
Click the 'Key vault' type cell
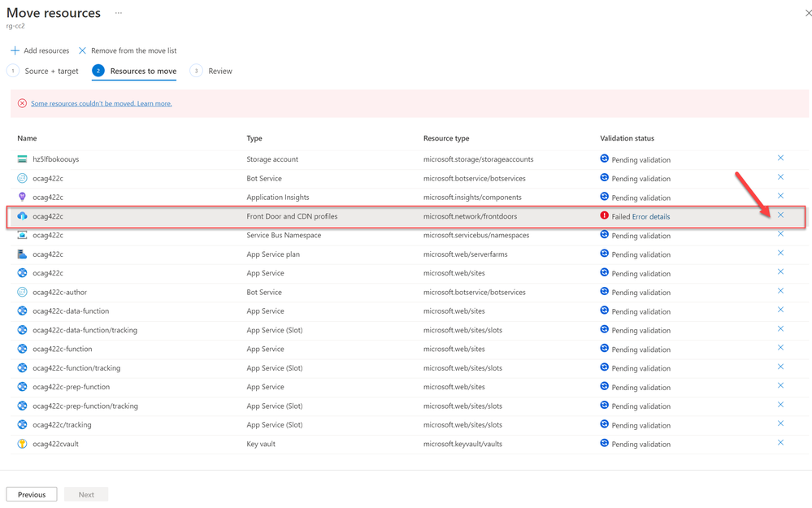coord(261,444)
